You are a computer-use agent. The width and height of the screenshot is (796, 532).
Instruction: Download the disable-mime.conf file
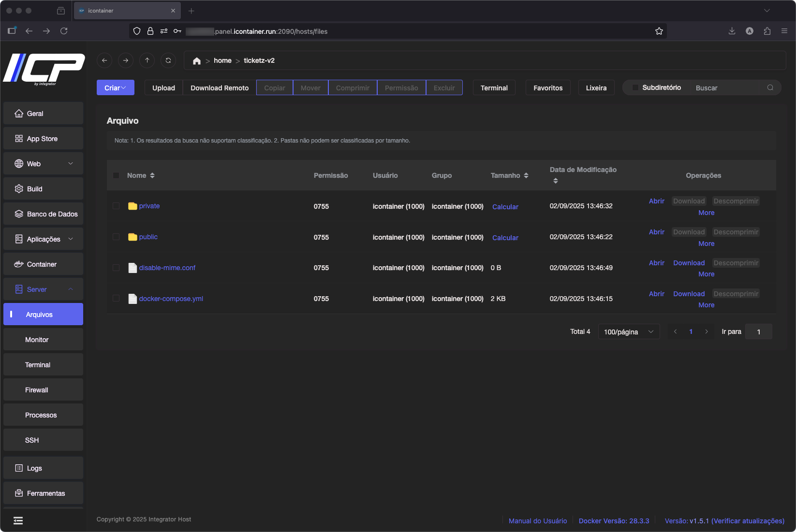pos(689,263)
